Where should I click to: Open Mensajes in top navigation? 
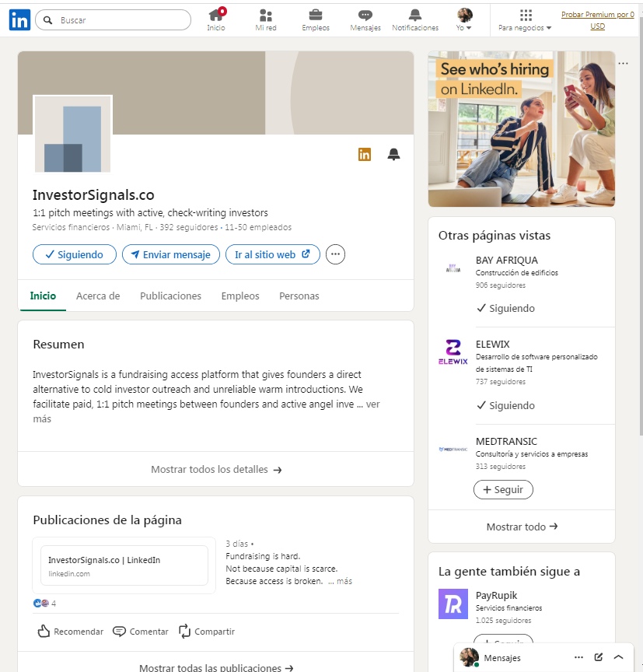(x=365, y=20)
